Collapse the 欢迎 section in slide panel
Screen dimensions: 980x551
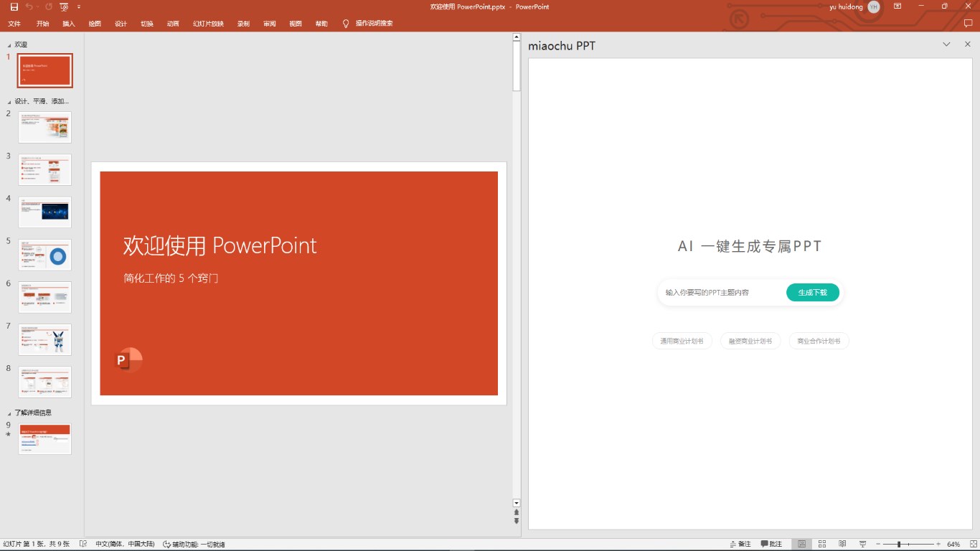[9, 44]
